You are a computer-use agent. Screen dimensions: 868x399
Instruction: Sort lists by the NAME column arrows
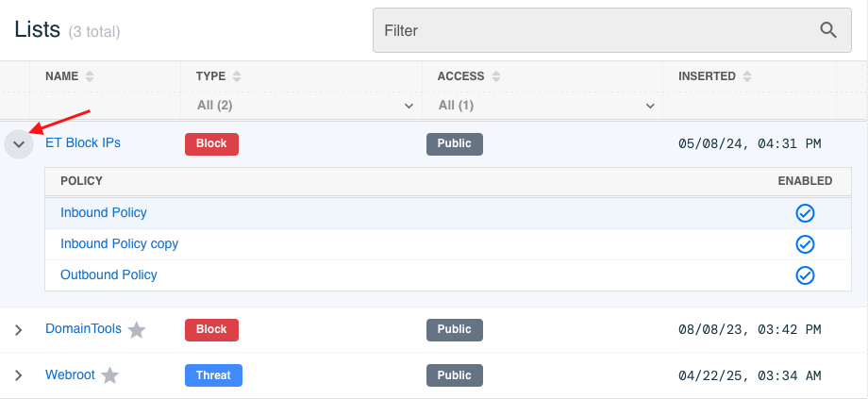[90, 76]
